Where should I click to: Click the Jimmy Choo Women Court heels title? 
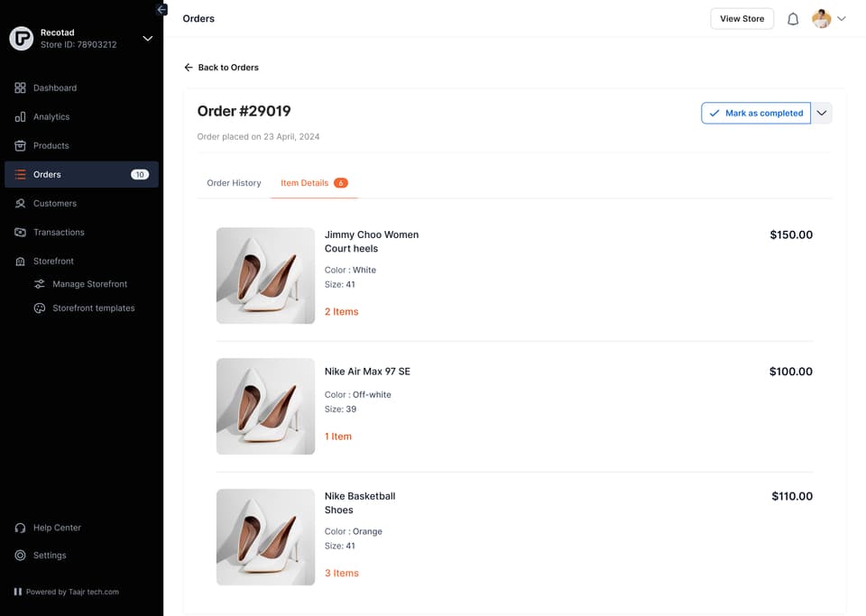pos(371,242)
